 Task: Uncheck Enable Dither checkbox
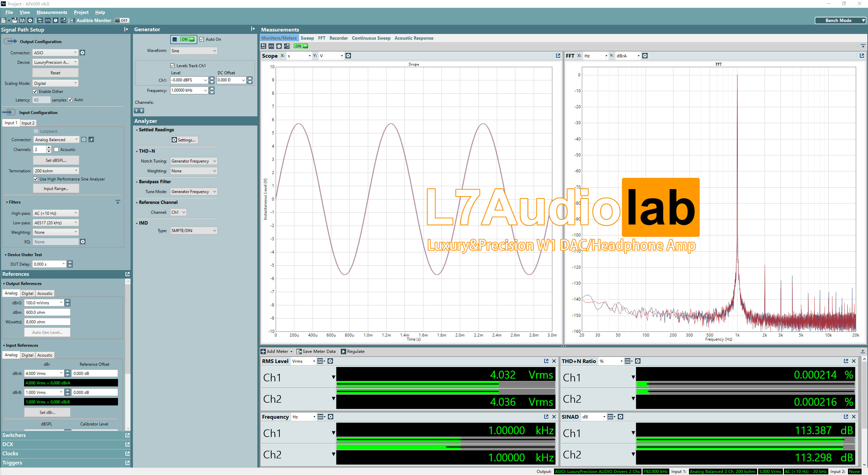click(x=35, y=92)
